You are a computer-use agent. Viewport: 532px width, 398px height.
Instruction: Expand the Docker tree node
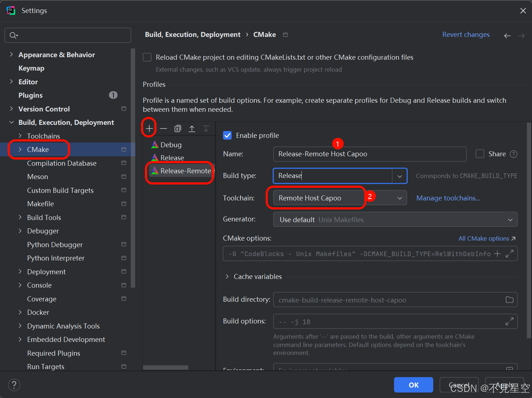point(20,312)
